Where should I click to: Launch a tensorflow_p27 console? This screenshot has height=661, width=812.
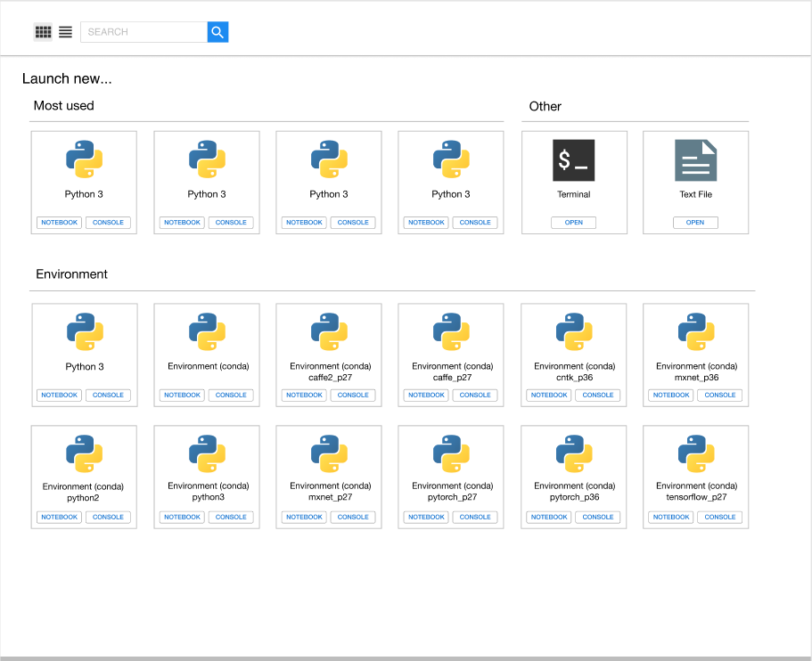(720, 517)
